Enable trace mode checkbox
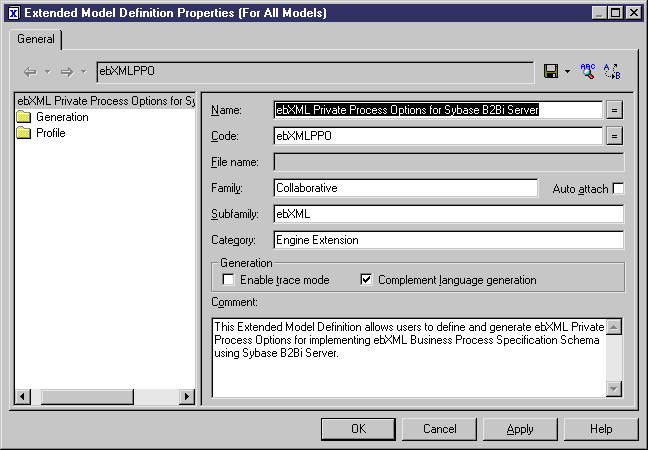 pyautogui.click(x=228, y=280)
